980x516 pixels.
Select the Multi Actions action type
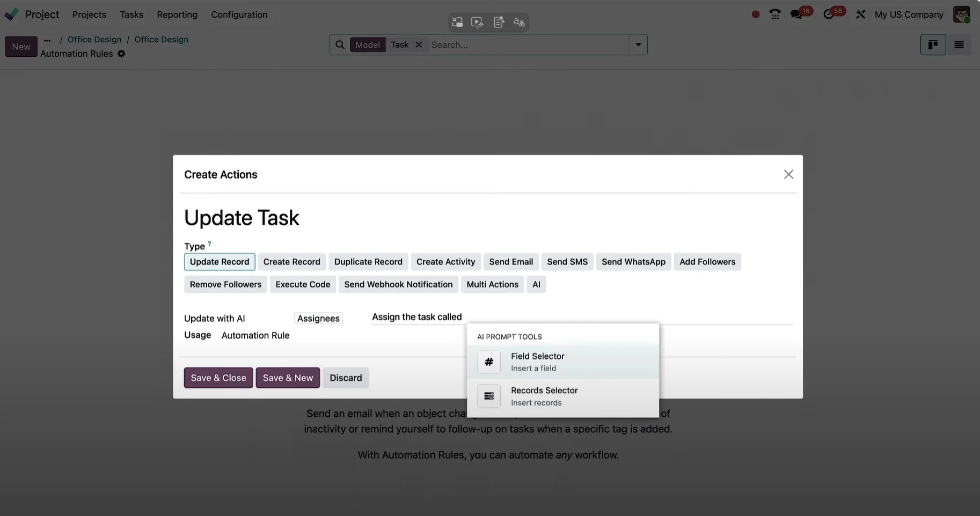[492, 284]
